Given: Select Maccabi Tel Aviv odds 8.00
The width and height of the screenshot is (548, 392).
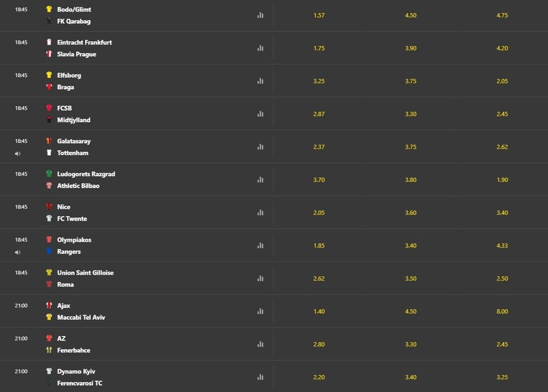Looking at the screenshot, I should tap(502, 311).
